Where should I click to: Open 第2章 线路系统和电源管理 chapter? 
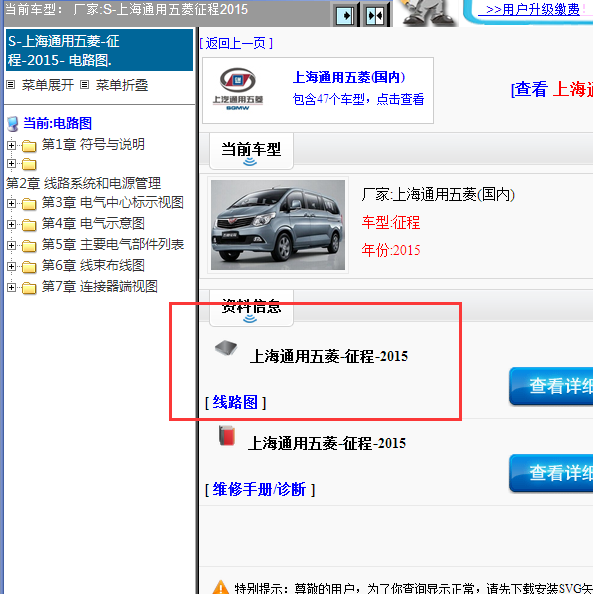tap(83, 183)
